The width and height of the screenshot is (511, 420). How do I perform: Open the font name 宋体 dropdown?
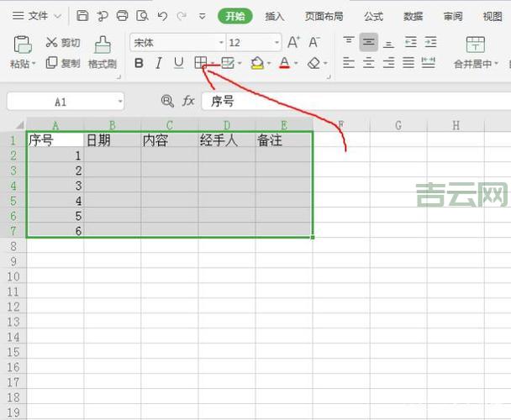pyautogui.click(x=221, y=42)
